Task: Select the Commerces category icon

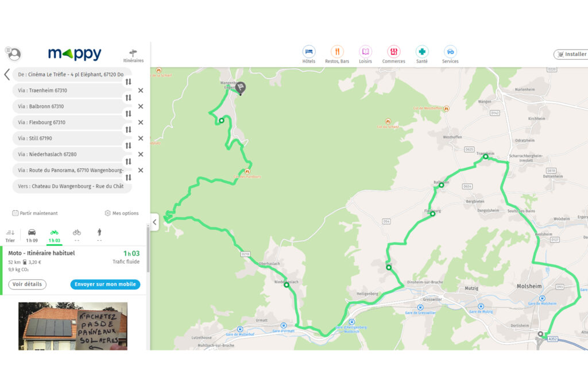Action: [393, 52]
